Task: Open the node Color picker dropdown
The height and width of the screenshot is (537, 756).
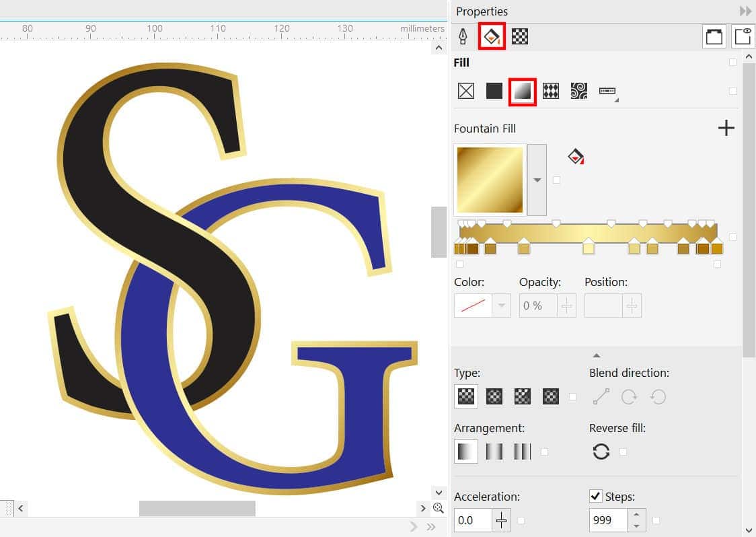Action: coord(500,306)
